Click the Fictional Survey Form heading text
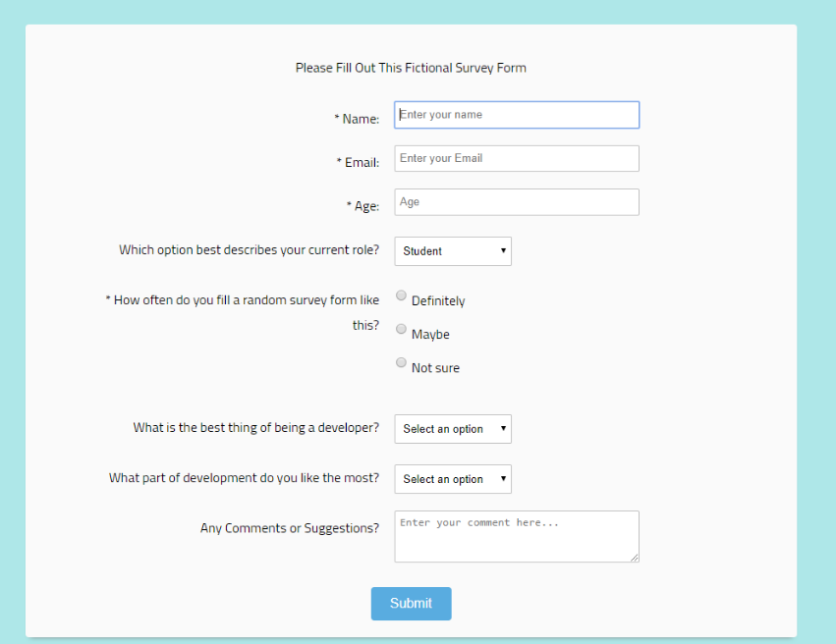The width and height of the screenshot is (836, 644). 411,68
